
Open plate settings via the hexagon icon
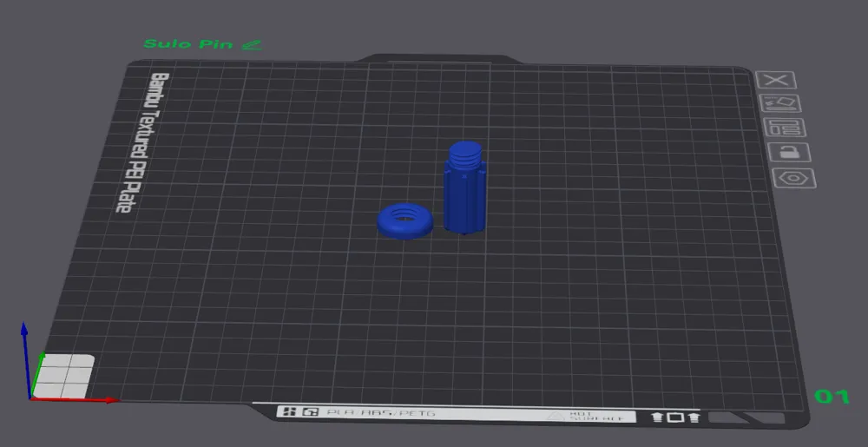coord(794,178)
